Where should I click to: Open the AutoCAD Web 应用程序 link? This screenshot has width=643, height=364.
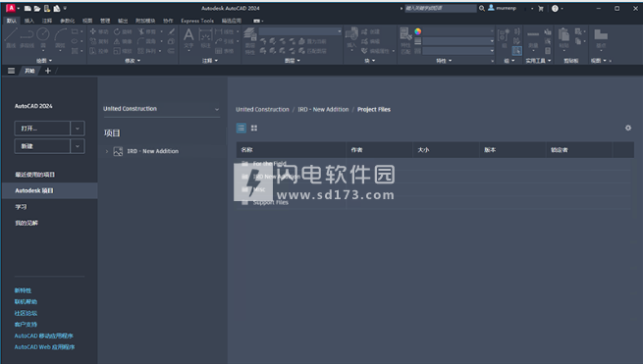(45, 347)
